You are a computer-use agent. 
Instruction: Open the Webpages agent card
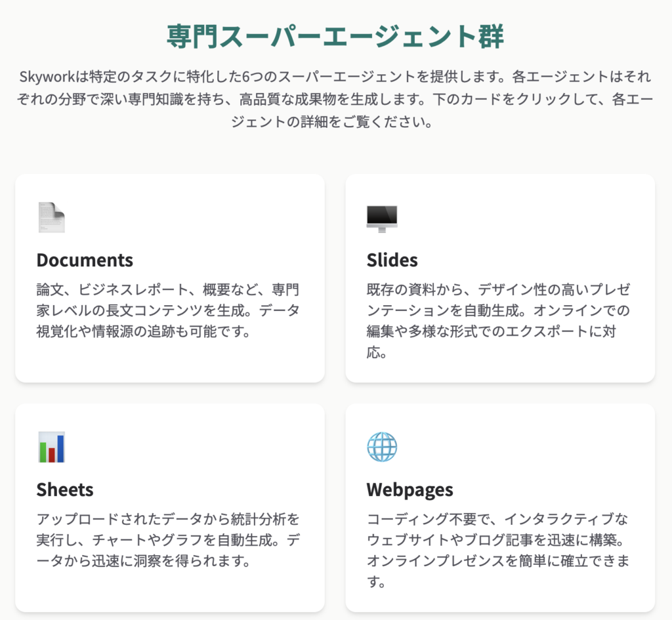pyautogui.click(x=500, y=508)
